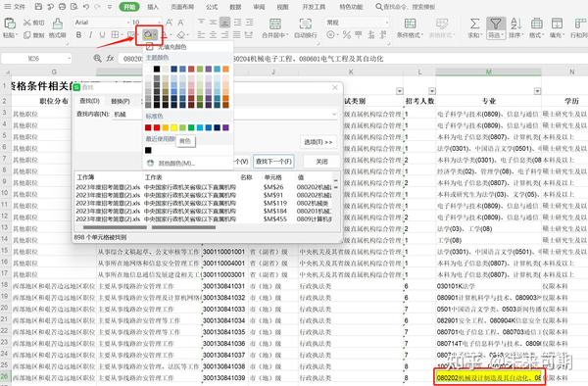Switch to the 数据 Data tab
This screenshot has height=386, width=588.
tap(235, 7)
